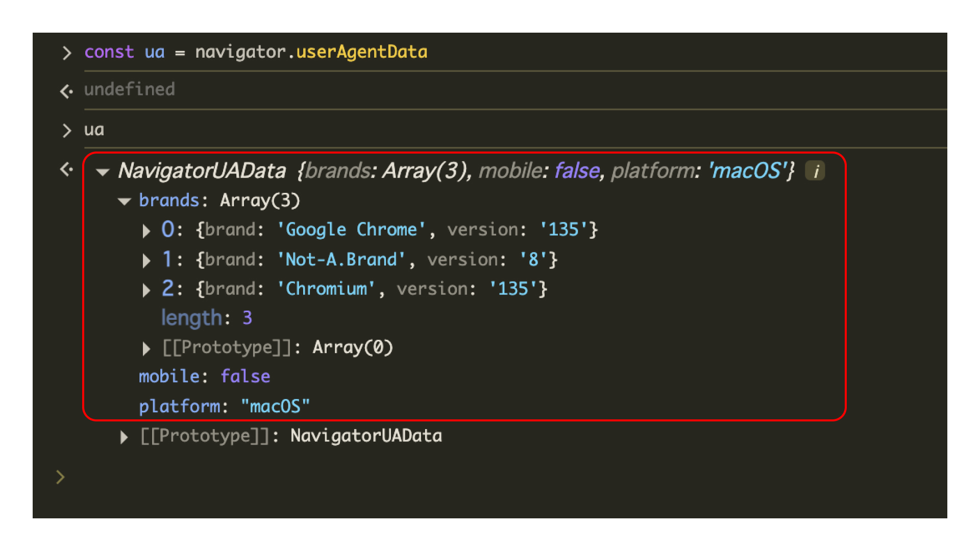980x551 pixels.
Task: Click the 'mobile: false' property
Action: [x=204, y=377]
